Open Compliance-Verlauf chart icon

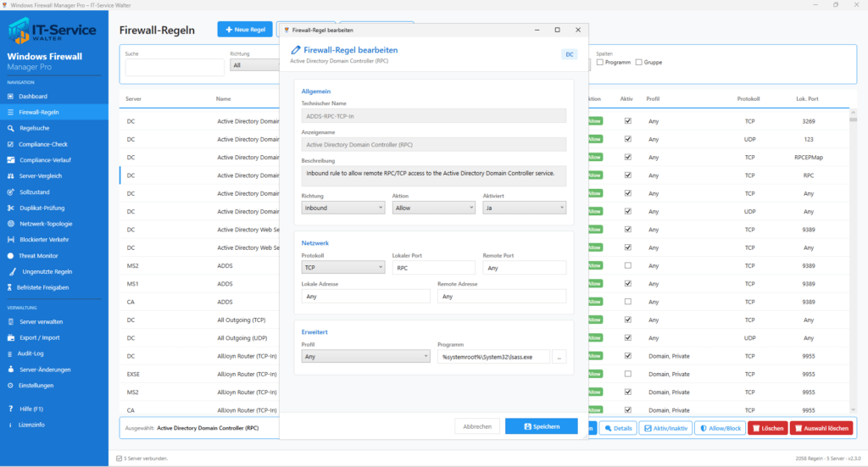[10, 160]
